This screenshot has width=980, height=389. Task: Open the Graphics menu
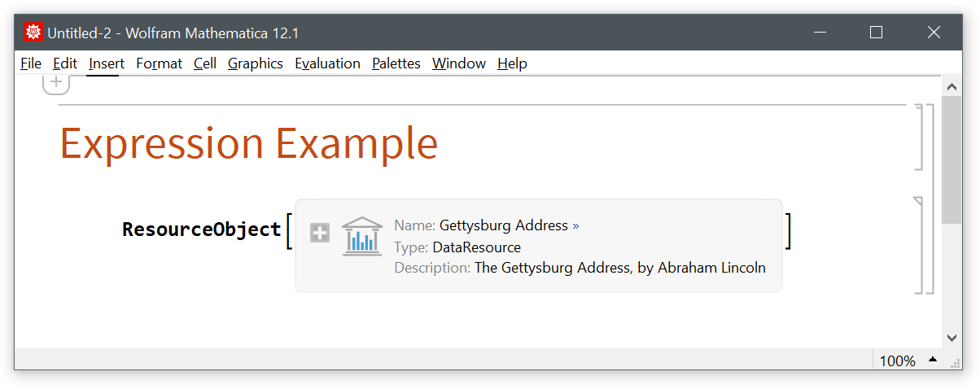tap(255, 63)
